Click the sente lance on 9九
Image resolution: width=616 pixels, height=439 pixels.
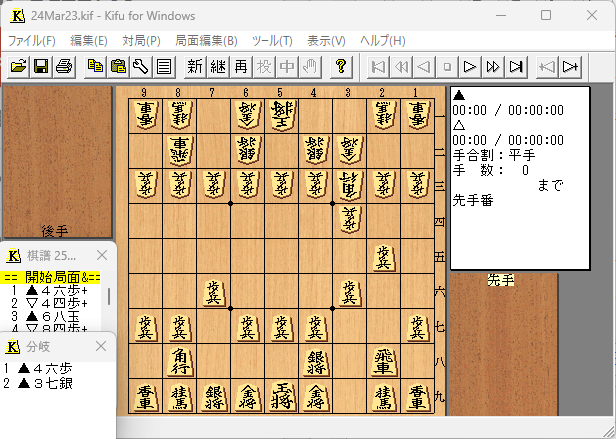(146, 397)
